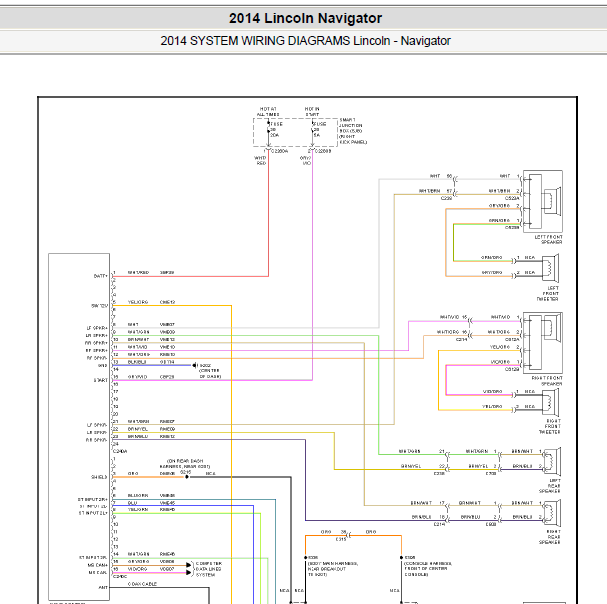Click the right rear speaker symbol
The width and height of the screenshot is (607, 604).
point(552,513)
